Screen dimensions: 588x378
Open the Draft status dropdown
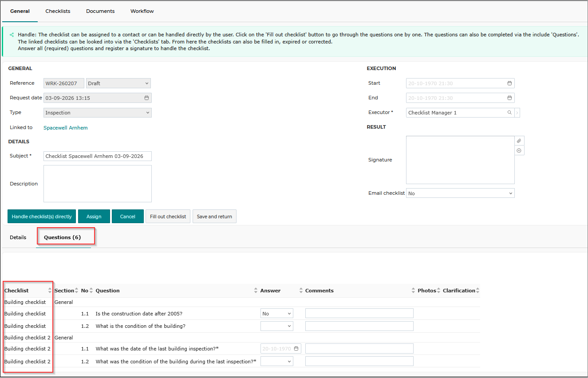coord(118,83)
